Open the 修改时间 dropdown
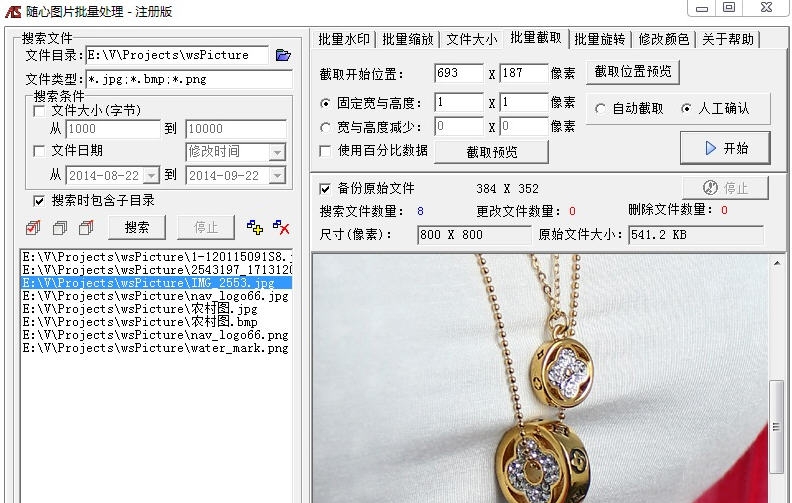The width and height of the screenshot is (792, 503). [x=277, y=152]
